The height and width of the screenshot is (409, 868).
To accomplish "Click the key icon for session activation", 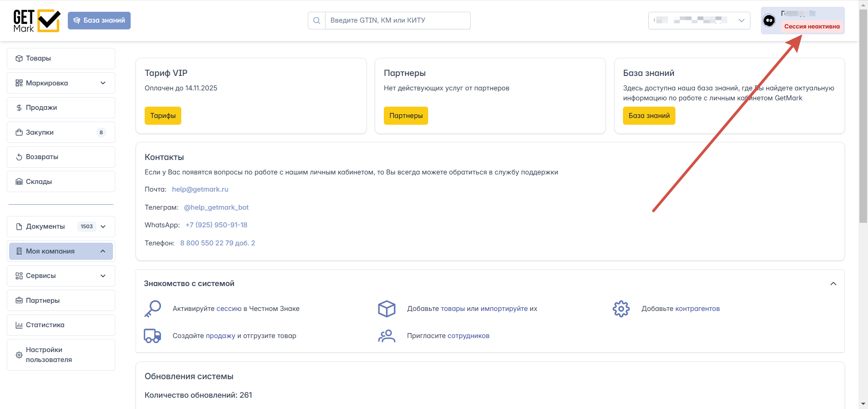I will point(153,309).
